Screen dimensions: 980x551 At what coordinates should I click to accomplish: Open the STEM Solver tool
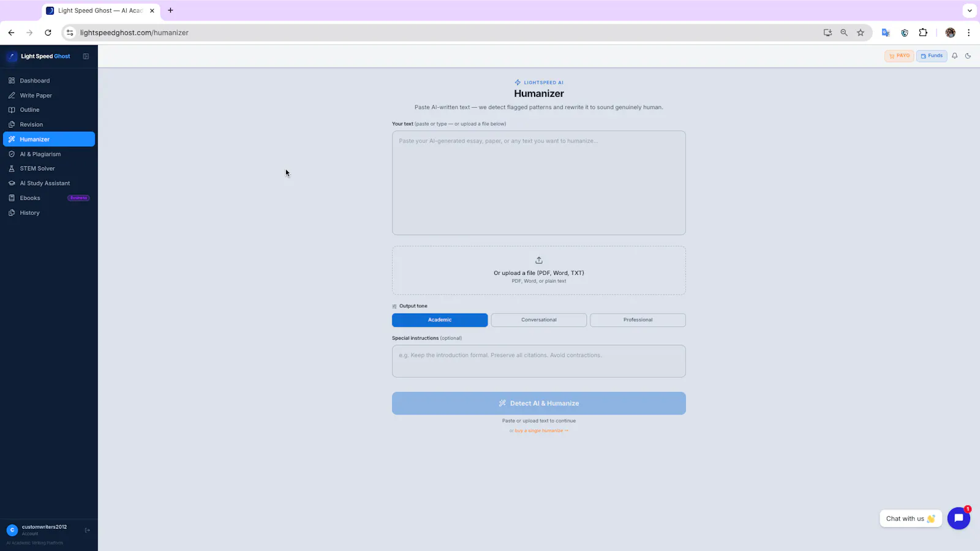(x=49, y=169)
